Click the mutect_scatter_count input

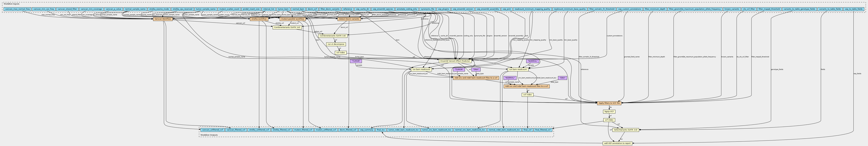pyautogui.click(x=229, y=9)
